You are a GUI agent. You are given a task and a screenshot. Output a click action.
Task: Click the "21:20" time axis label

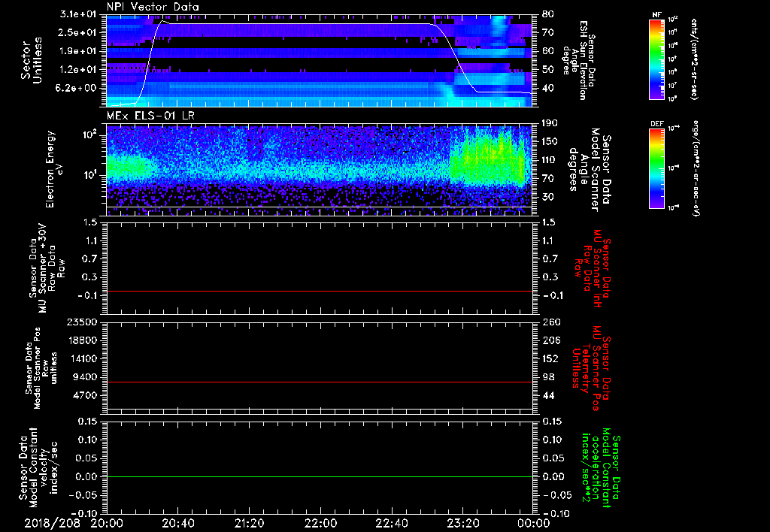[x=249, y=523]
